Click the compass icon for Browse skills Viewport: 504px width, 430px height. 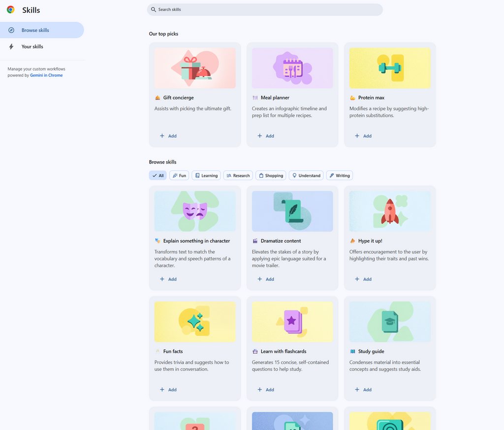(11, 30)
